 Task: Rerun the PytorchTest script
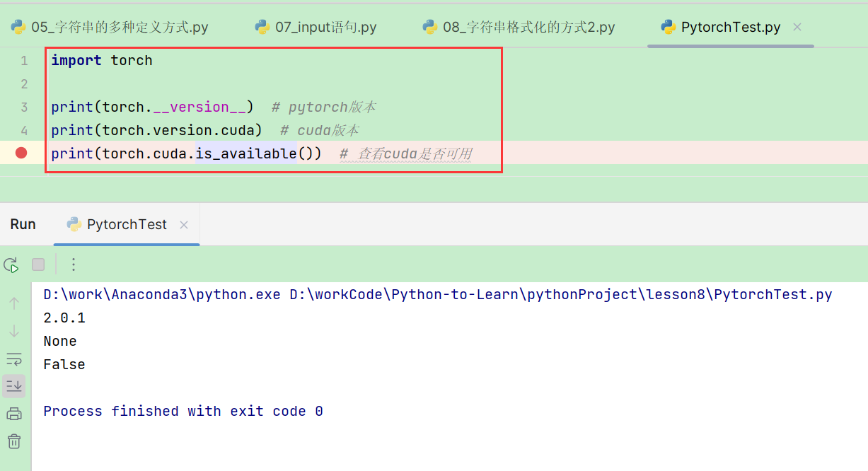point(11,264)
